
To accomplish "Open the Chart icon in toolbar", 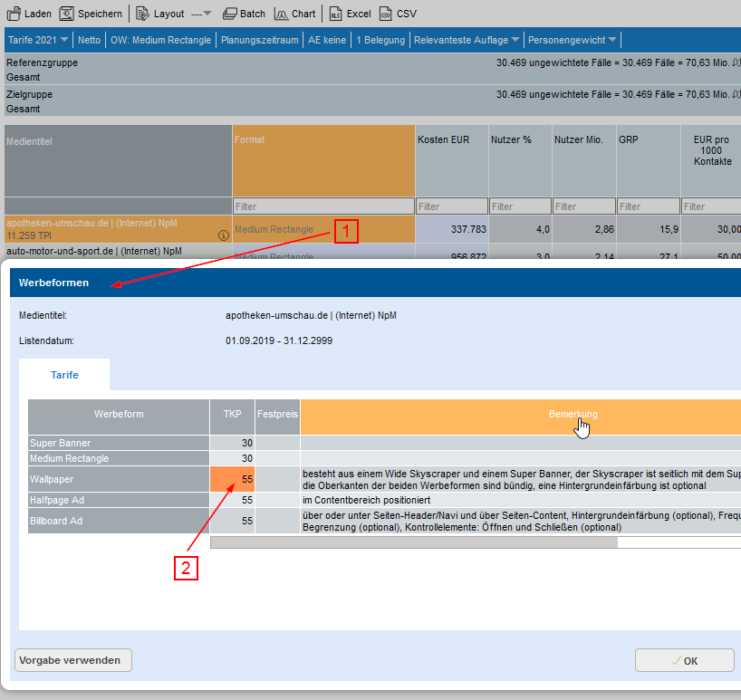I will click(x=281, y=14).
